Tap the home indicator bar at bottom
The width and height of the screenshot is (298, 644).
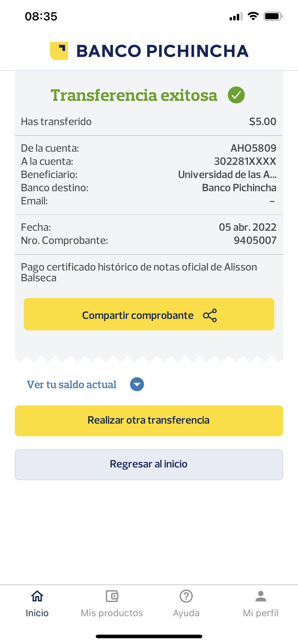[x=149, y=636]
